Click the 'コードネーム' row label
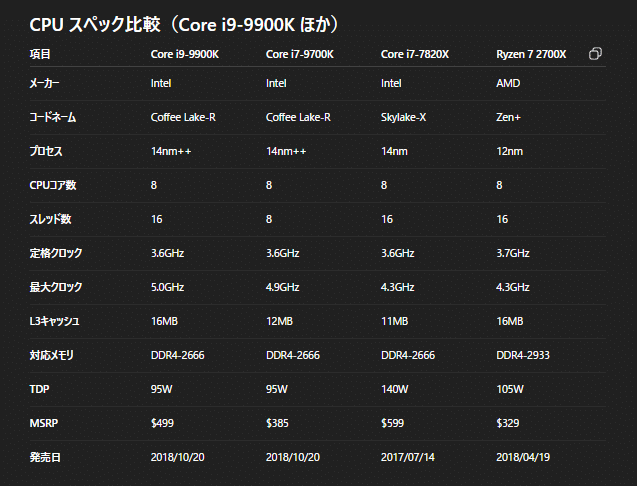 click(x=53, y=117)
